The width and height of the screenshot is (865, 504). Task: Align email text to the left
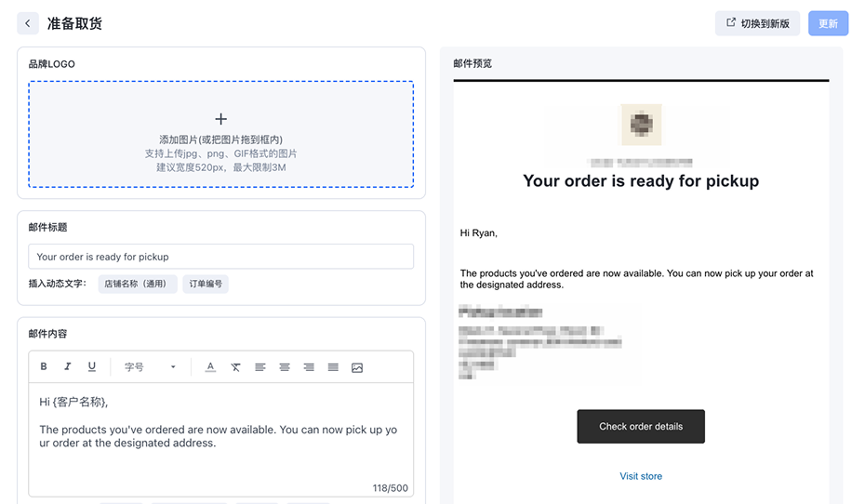[x=260, y=367]
